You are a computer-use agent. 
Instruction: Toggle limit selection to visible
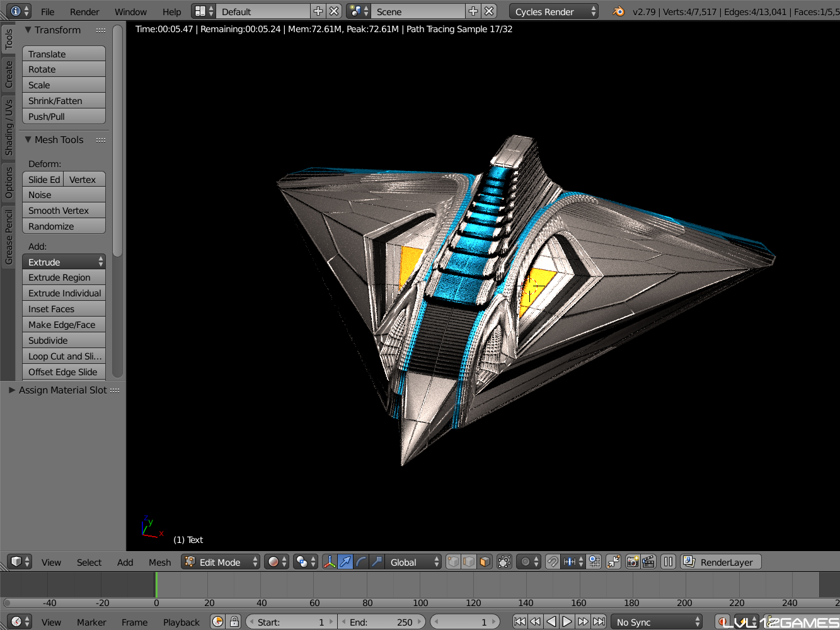[504, 562]
